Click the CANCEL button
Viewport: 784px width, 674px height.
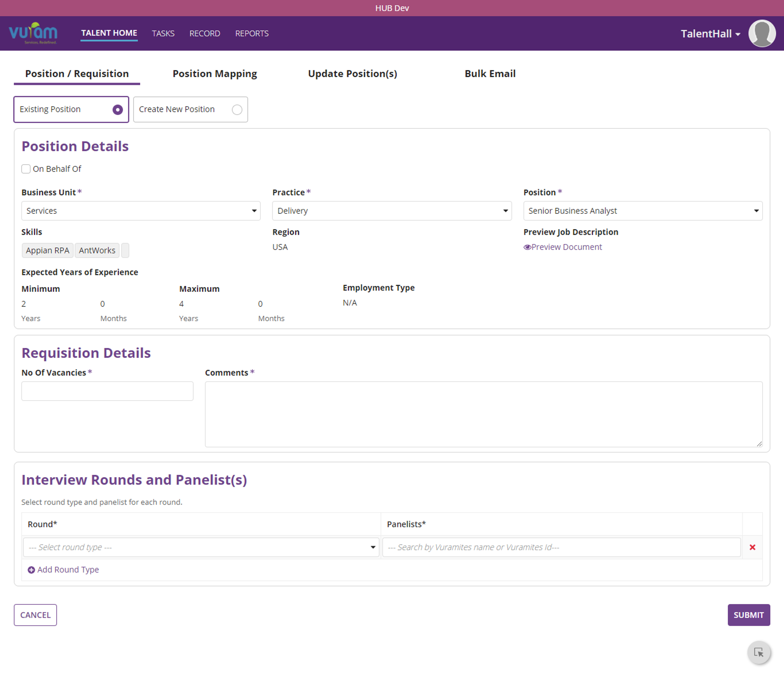tap(35, 615)
